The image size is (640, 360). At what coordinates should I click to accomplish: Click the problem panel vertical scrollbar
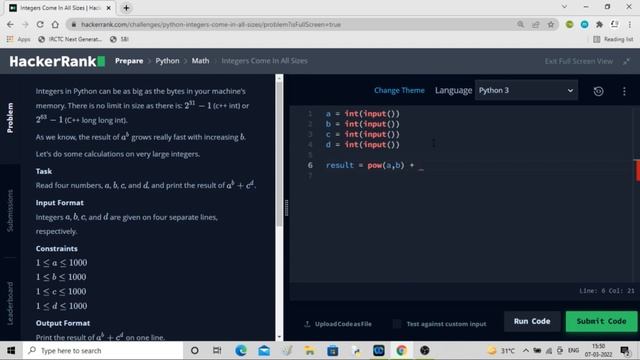coord(279,153)
